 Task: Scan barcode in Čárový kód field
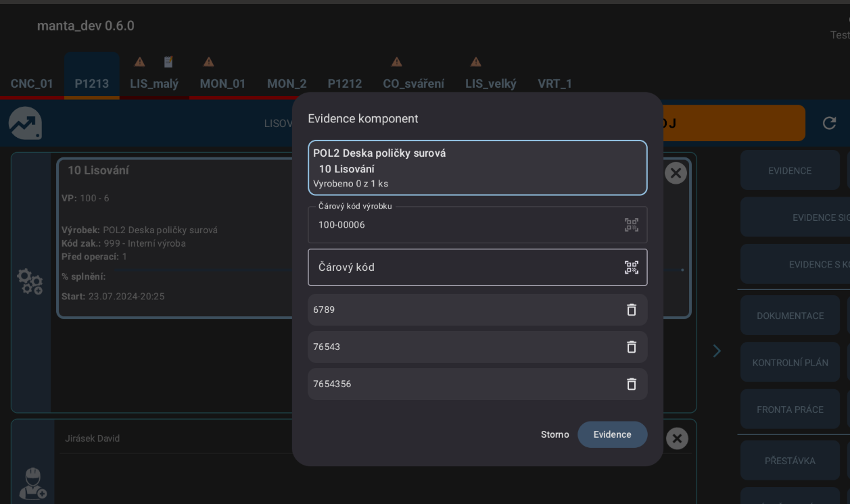(631, 268)
